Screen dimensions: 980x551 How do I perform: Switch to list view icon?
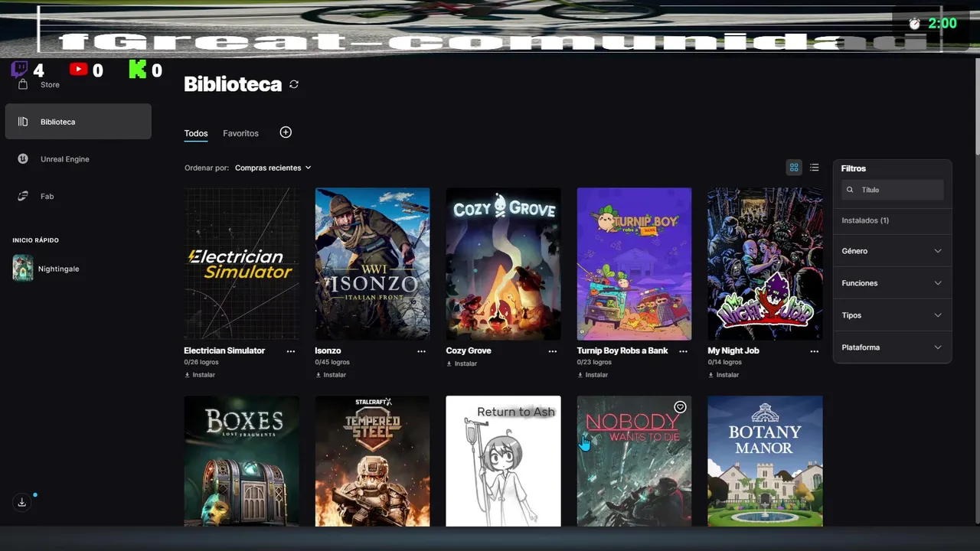(x=815, y=168)
